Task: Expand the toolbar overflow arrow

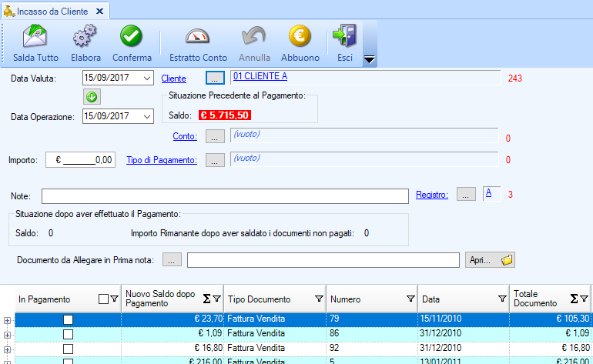Action: [x=369, y=60]
